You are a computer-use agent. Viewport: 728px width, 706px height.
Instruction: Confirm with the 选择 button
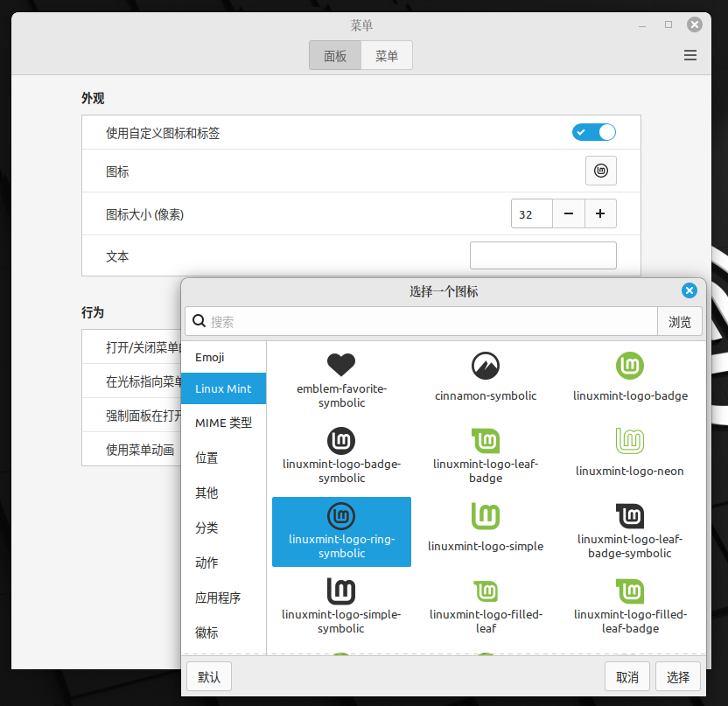pos(678,677)
